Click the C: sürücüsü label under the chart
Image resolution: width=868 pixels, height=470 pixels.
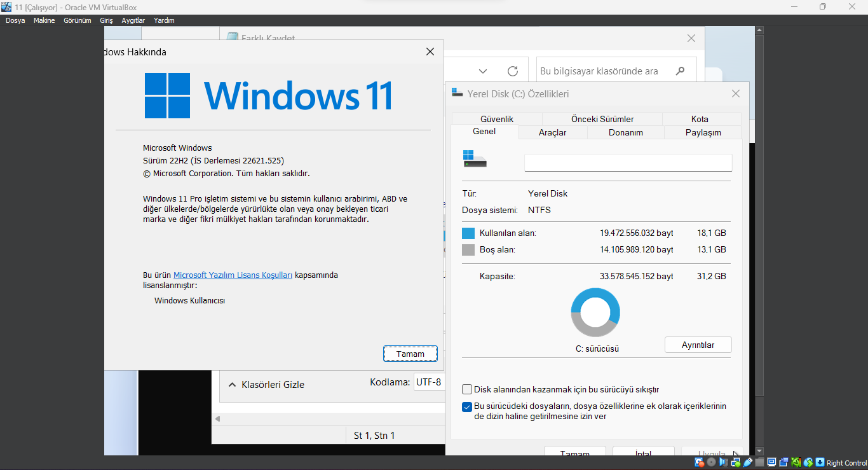(597, 349)
